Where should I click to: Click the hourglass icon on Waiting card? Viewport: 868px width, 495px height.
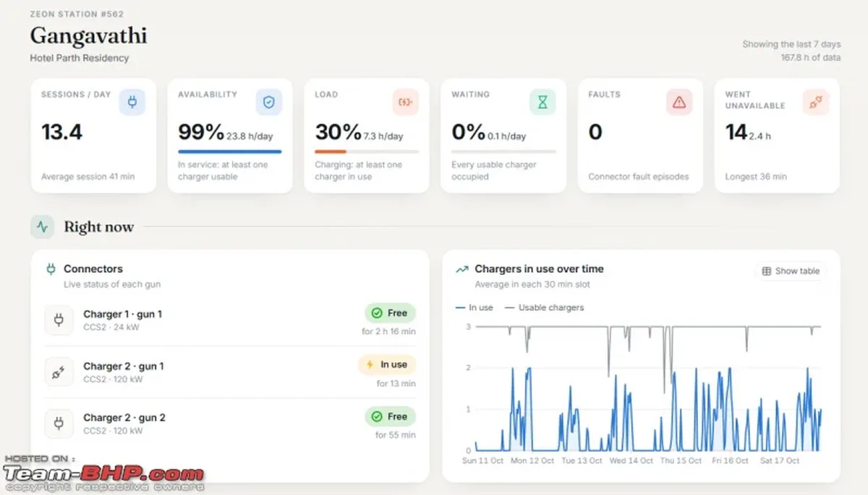point(542,103)
